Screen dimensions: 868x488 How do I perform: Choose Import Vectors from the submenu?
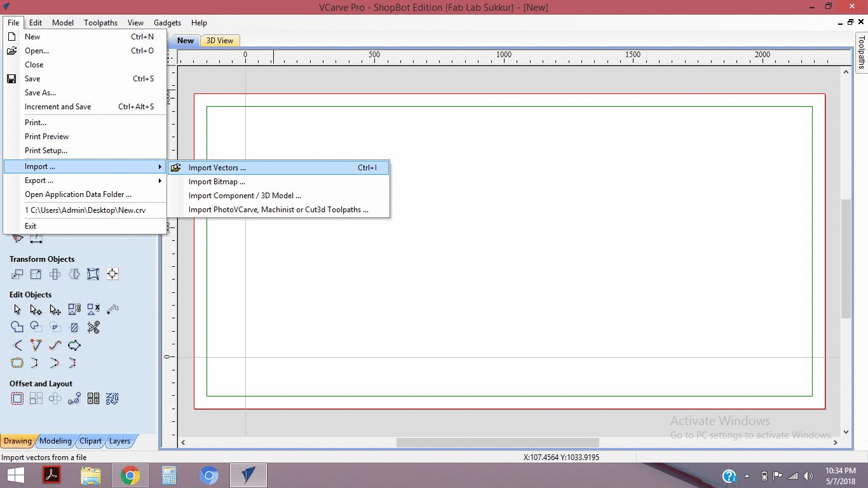278,168
